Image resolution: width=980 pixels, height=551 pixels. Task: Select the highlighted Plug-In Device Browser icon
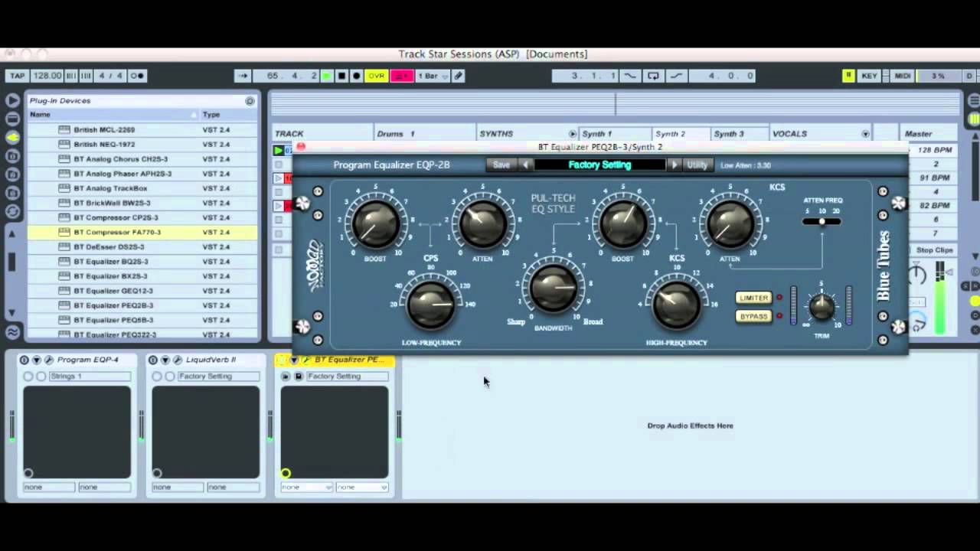point(12,138)
